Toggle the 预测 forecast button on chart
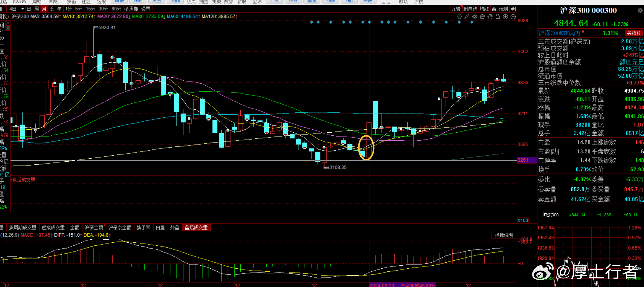The height and width of the screenshot is (287, 644). [x=503, y=9]
